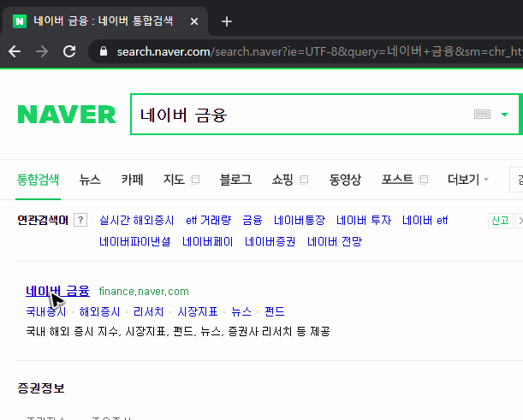Viewport: 523px width, 420px height.
Task: Open the 국내증시 sublink
Action: (46, 311)
